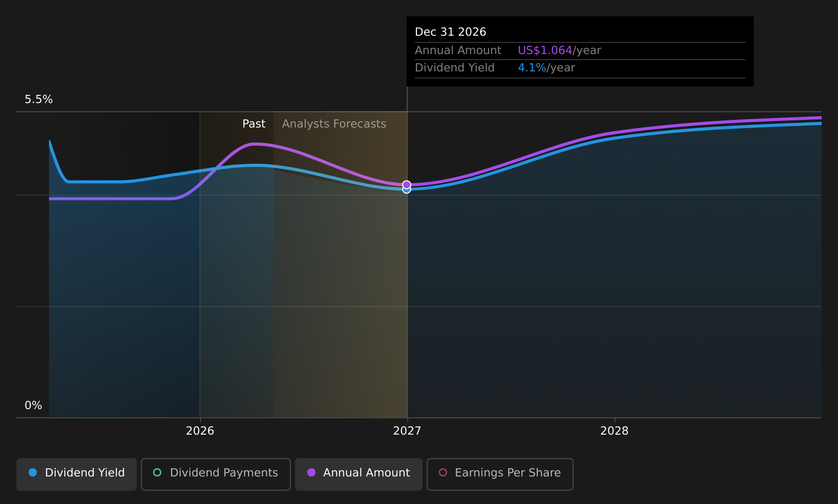Viewport: 838px width, 504px height.
Task: Click the Dividend Yield tooltip row label
Action: pyautogui.click(x=455, y=68)
